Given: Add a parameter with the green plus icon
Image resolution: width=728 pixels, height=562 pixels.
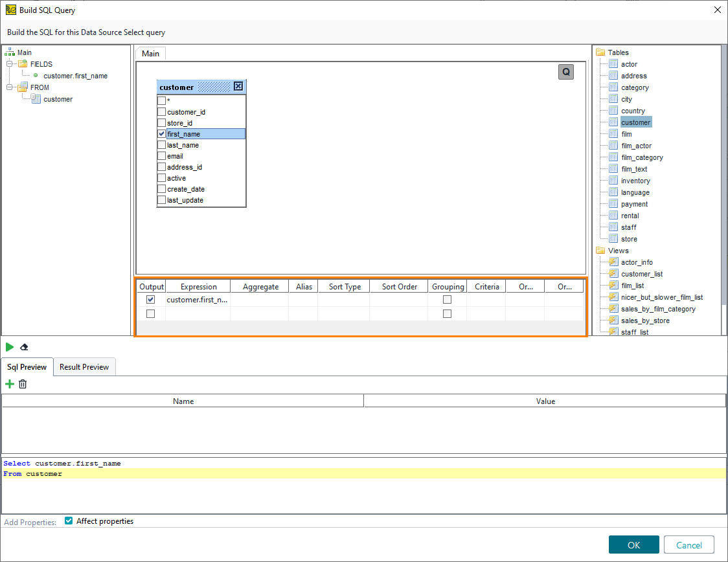Looking at the screenshot, I should 9,384.
